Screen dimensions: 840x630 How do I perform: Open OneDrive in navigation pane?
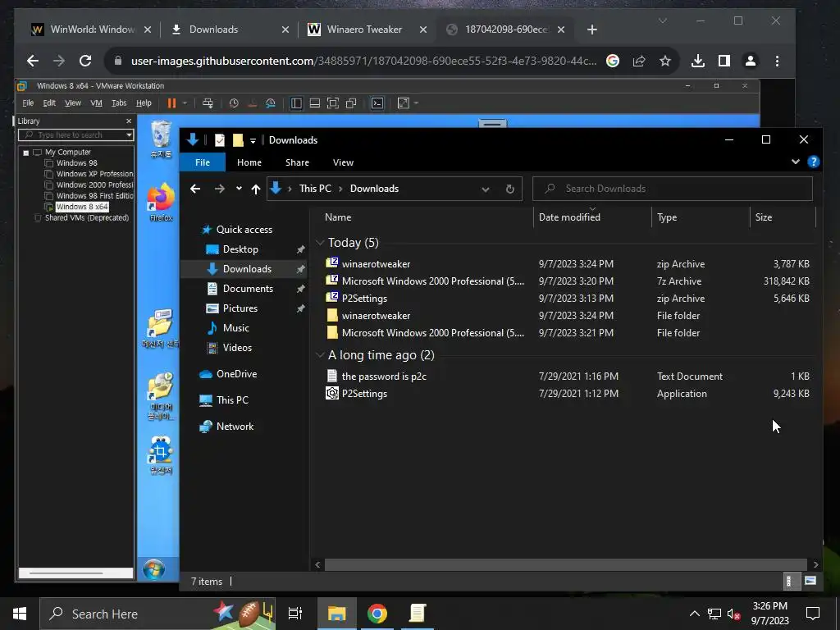coord(236,374)
